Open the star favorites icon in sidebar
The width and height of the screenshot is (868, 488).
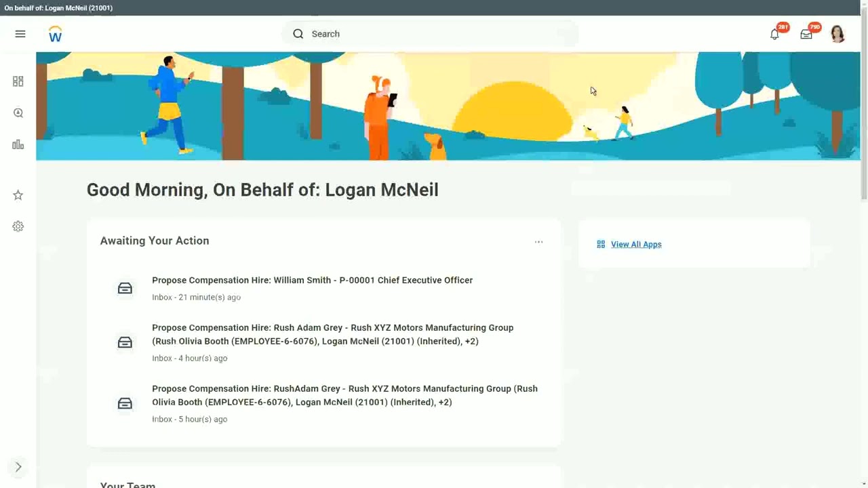click(x=18, y=195)
